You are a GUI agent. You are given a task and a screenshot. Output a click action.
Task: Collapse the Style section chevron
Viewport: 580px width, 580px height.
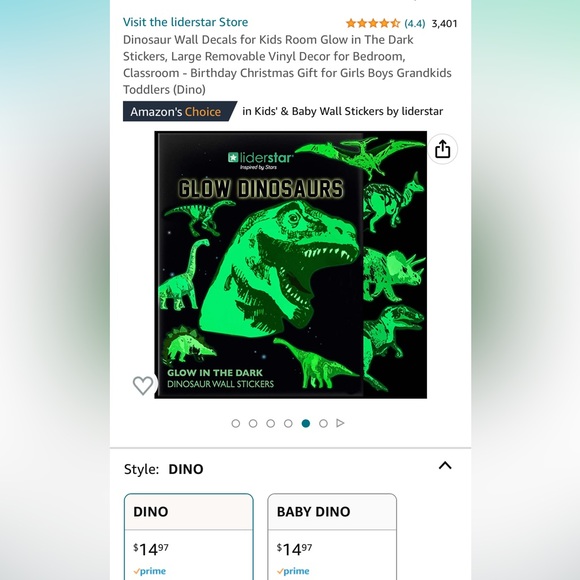pos(445,465)
